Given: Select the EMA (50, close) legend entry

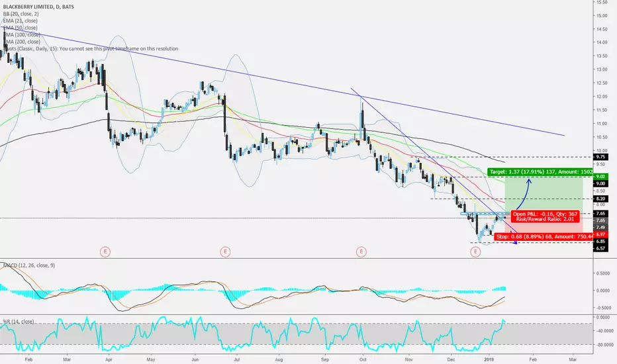Looking at the screenshot, I should 20,28.
